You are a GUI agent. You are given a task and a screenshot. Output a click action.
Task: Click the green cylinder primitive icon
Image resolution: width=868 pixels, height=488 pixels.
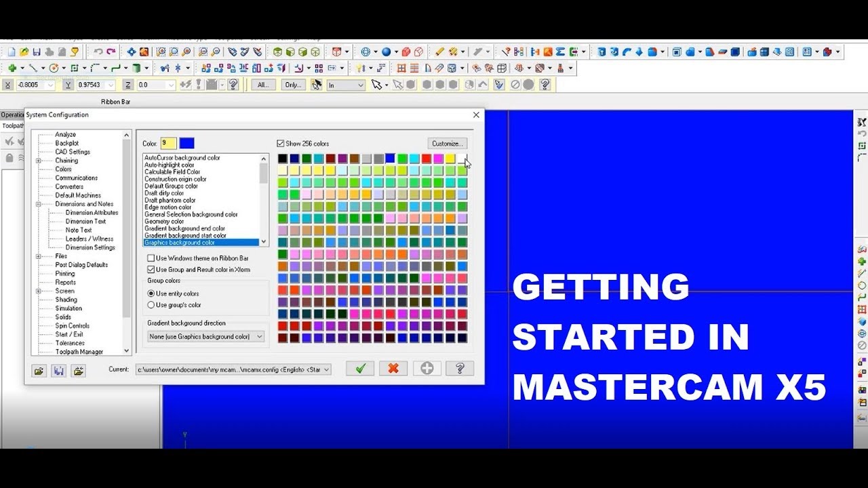pos(136,68)
